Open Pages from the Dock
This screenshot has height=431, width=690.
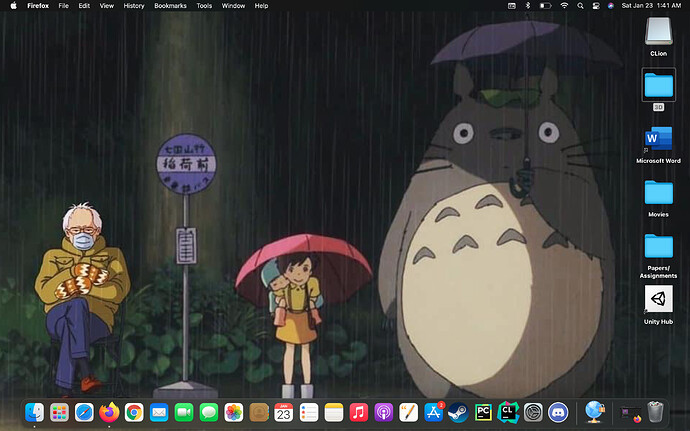click(x=408, y=413)
